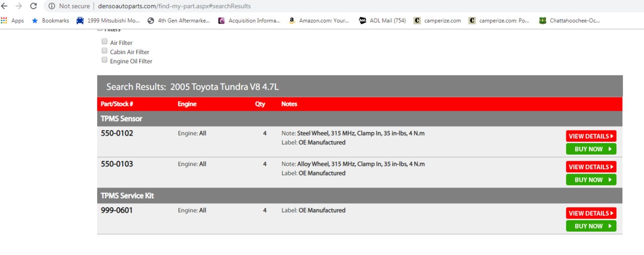Click OE Manufactured label for 999-0601

(322, 211)
